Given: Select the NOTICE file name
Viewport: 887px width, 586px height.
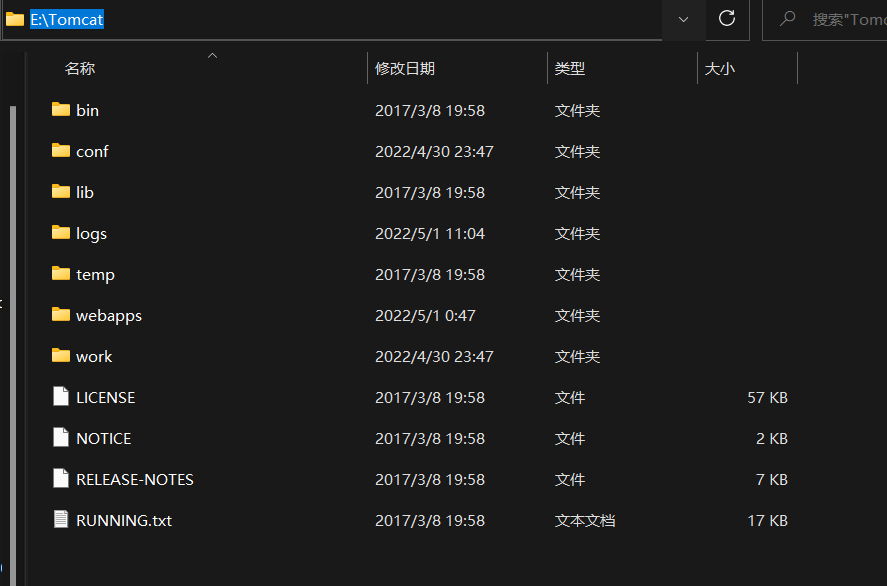Looking at the screenshot, I should 104,438.
